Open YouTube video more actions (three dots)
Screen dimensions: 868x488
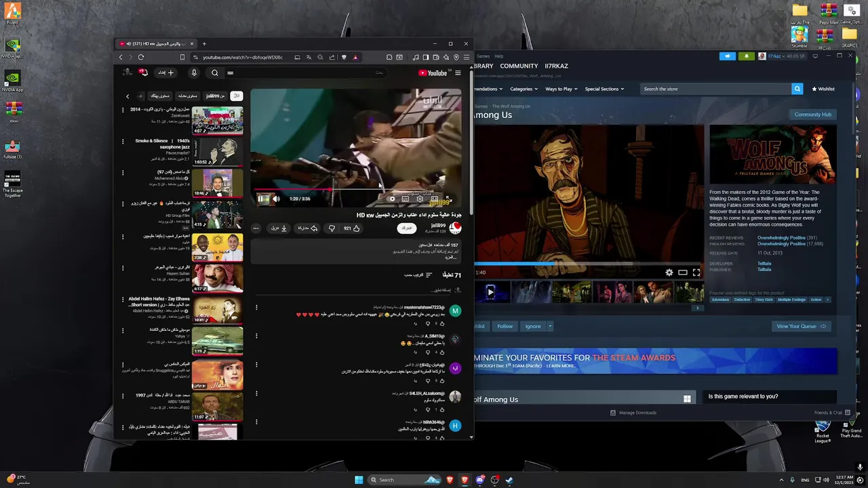click(x=256, y=228)
